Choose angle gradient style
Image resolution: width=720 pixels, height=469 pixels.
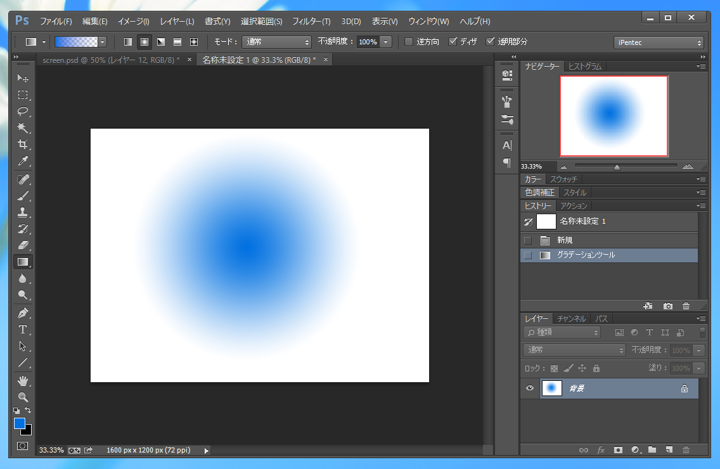pos(161,42)
